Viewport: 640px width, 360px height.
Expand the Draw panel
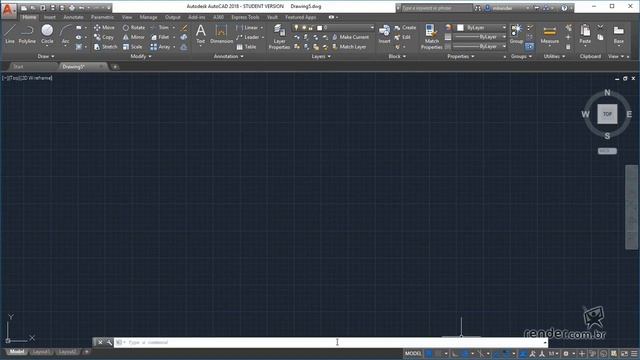46,56
